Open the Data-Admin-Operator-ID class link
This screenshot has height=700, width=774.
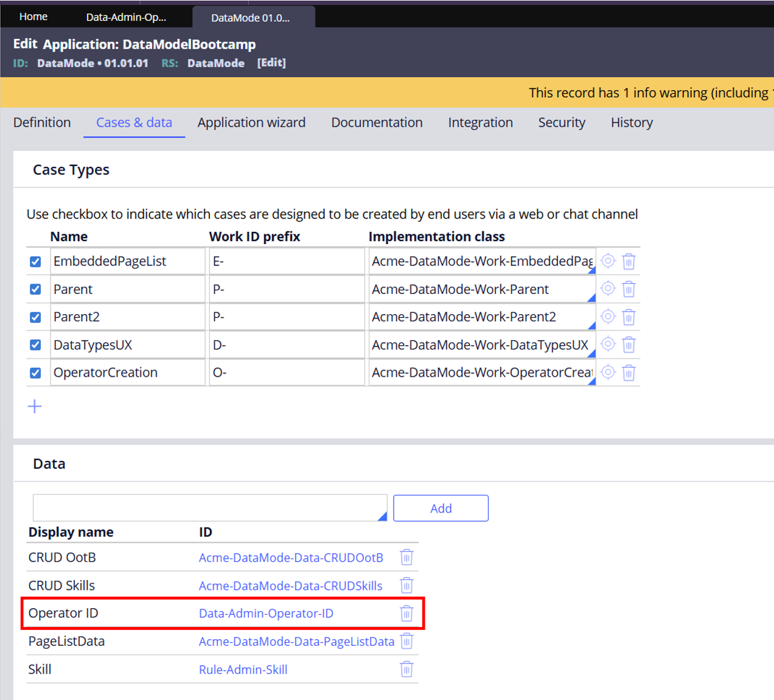click(x=266, y=614)
